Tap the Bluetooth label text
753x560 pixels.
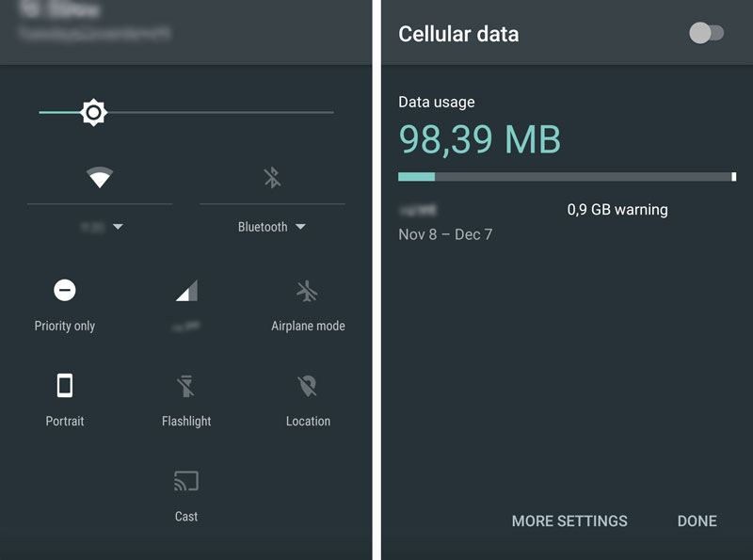tap(263, 227)
